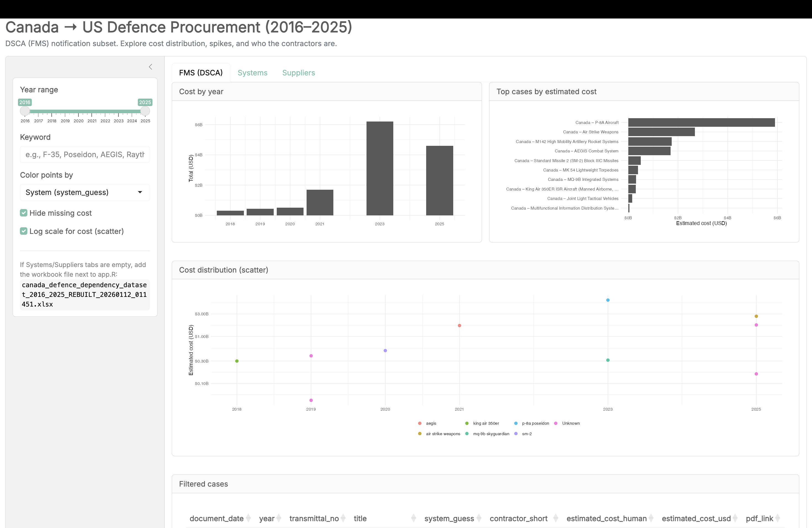Sort by estimated_cost_human column arrows
The image size is (812, 528).
point(651,518)
